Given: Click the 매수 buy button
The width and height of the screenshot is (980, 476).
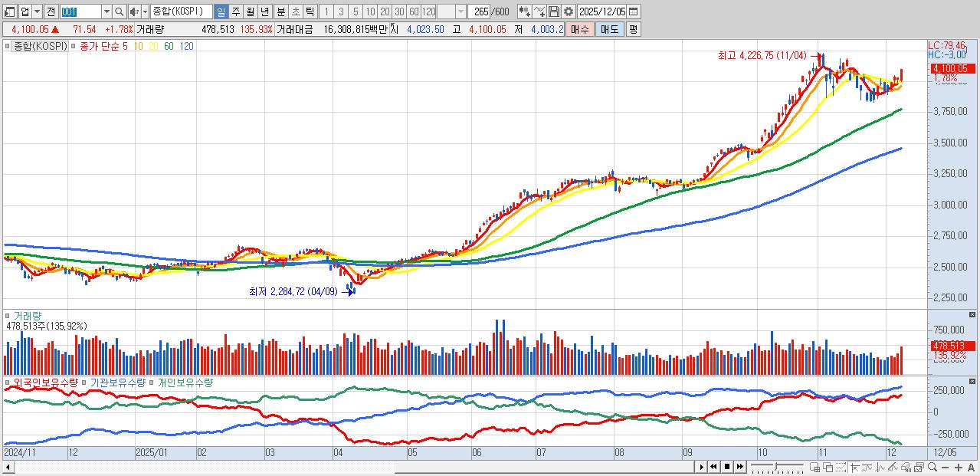Looking at the screenshot, I should click(x=580, y=29).
